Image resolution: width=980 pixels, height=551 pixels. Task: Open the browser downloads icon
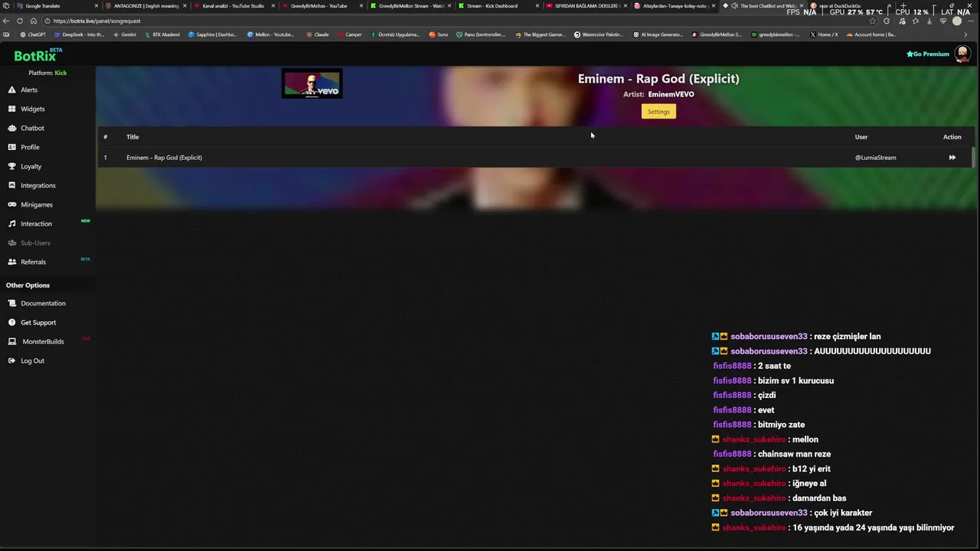(929, 21)
